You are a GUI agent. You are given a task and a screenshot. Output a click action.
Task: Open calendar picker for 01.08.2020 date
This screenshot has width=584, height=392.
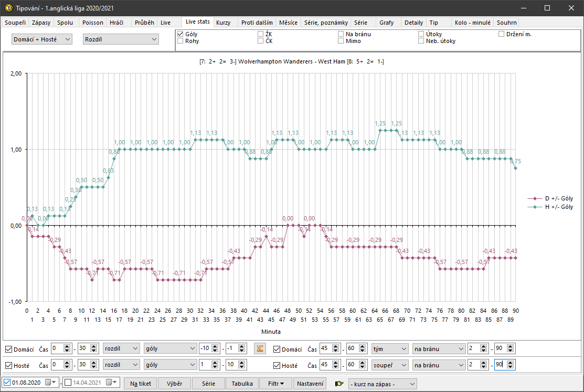click(x=48, y=383)
